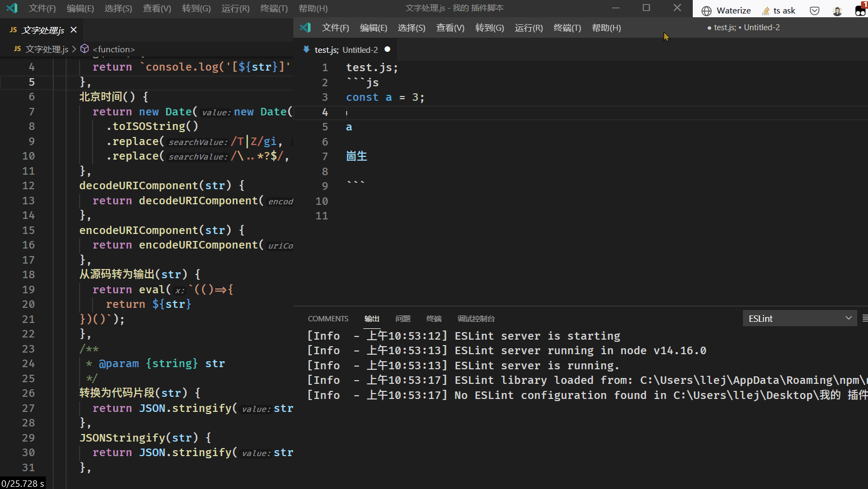This screenshot has height=489, width=868.
Task: Open 查看(V) menu in the 文字处理.js window
Action: [157, 9]
